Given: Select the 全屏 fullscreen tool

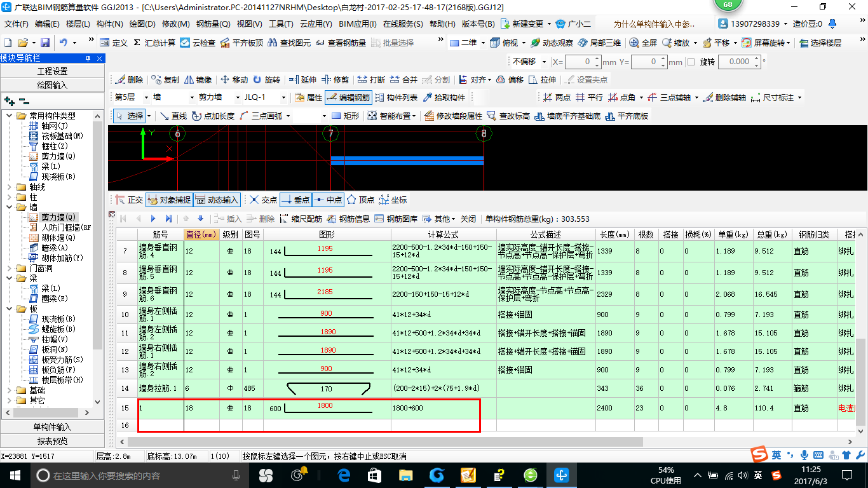Looking at the screenshot, I should coord(643,43).
